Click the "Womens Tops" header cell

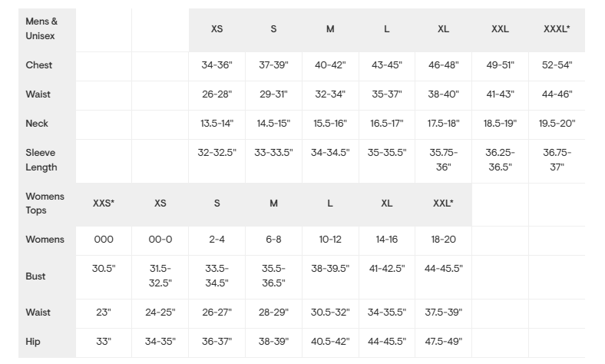pos(45,203)
